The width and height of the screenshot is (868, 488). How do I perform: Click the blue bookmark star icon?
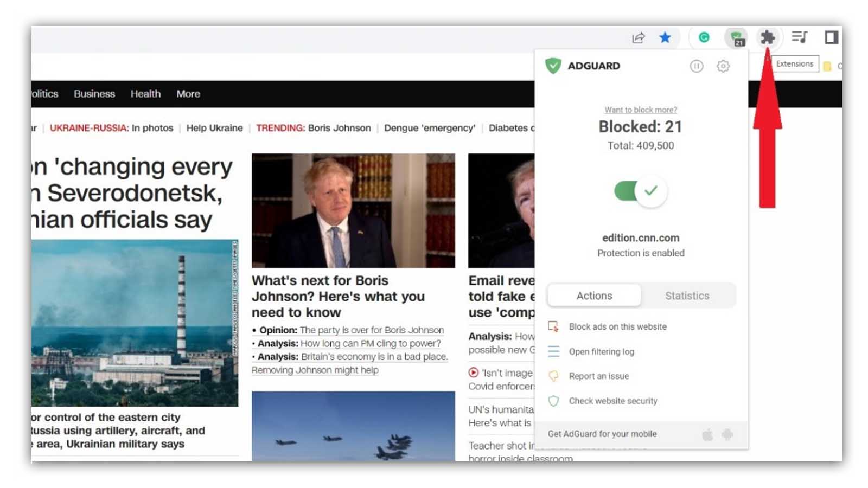(665, 37)
